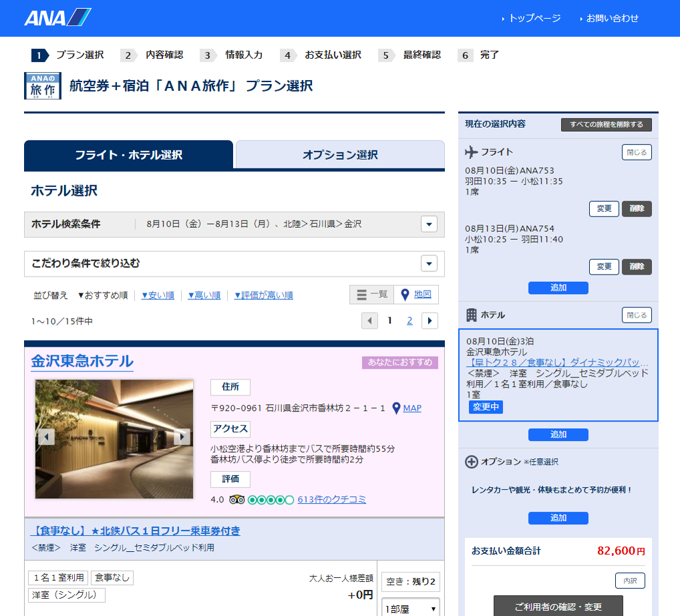Click the 空き：残り2 availability label
Screen dimensions: 680x616
click(411, 582)
